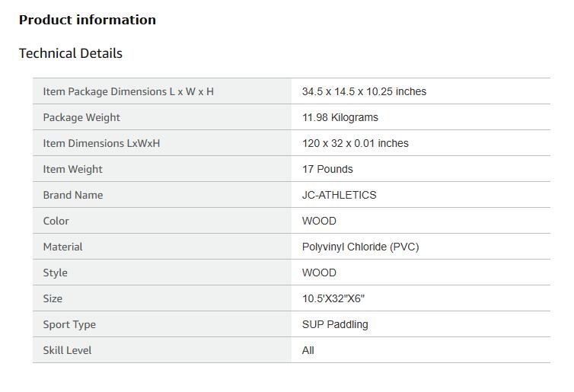Click the 120 x 32 x 0.01 inches value
Screen dimensions: 574x392
(355, 143)
